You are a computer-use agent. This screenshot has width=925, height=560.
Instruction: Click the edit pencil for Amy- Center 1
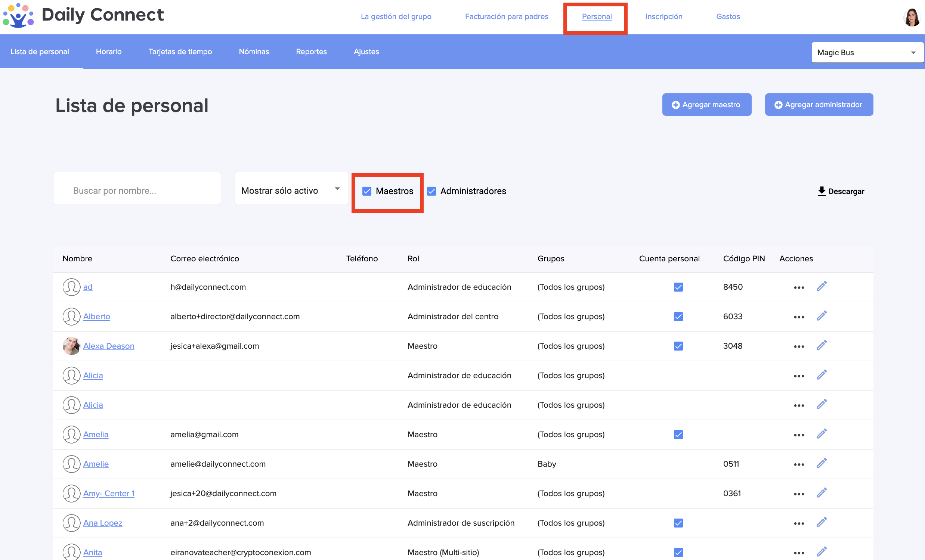(822, 493)
